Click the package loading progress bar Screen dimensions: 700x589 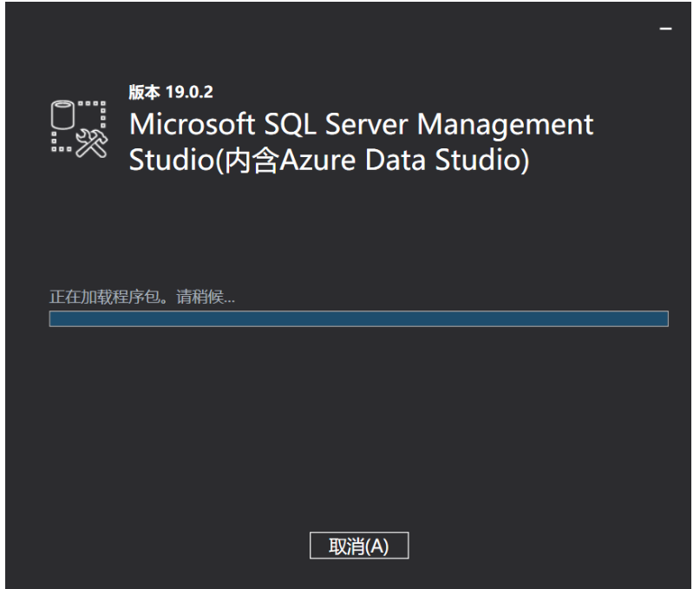coord(358,319)
